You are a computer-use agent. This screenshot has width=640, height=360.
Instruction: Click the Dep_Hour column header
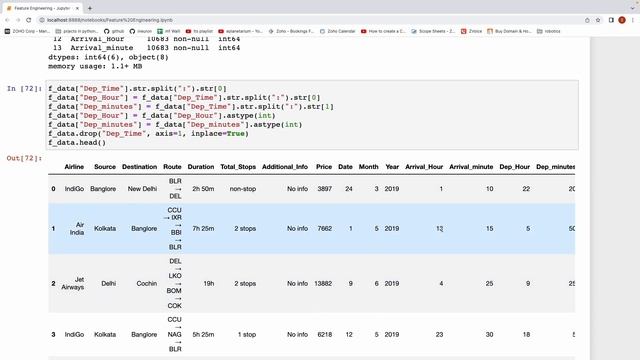515,167
